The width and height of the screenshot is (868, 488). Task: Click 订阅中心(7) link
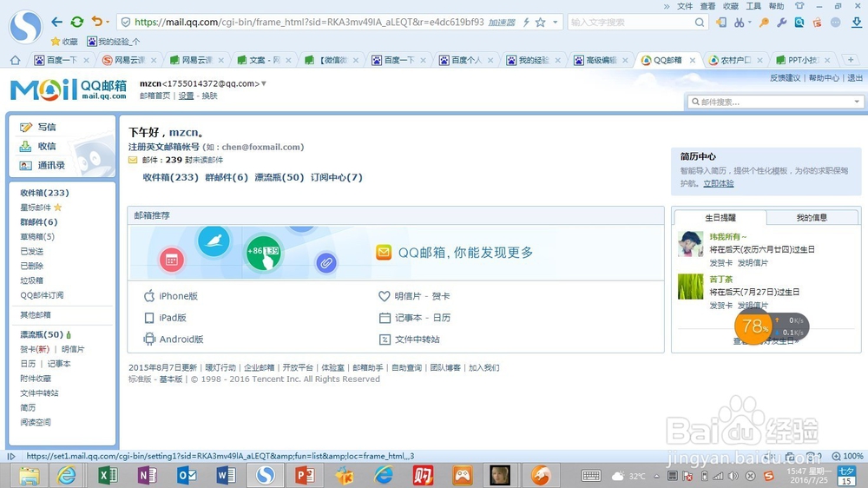click(337, 177)
